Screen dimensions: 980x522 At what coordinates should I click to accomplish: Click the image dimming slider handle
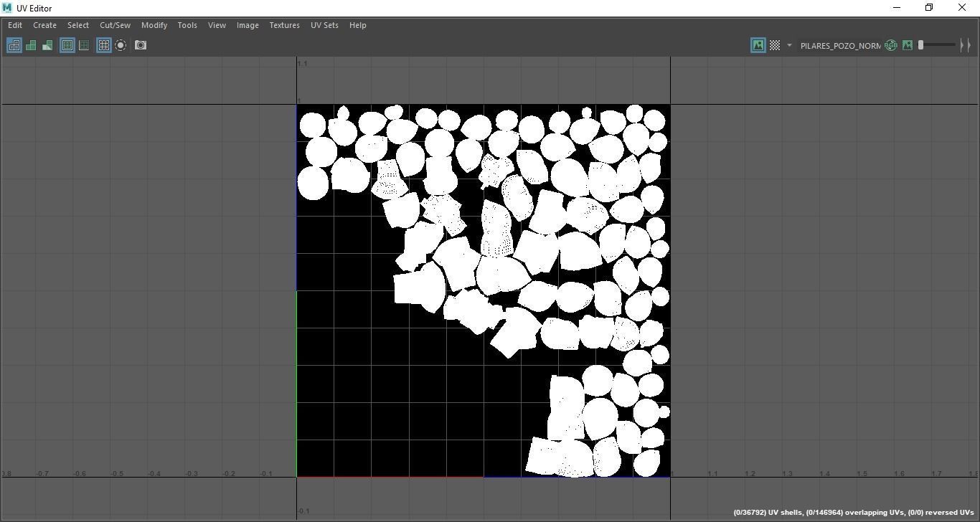pos(921,45)
